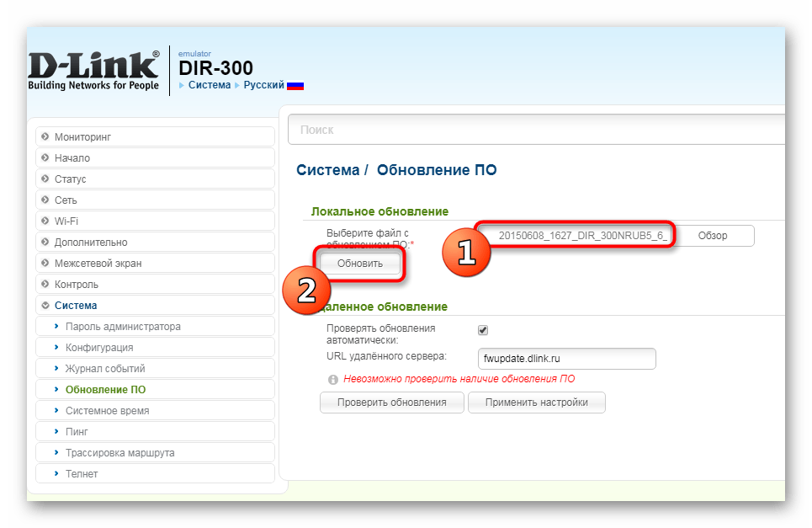Expand the Статус section arrow
Viewport: 812px width, 528px height.
pyautogui.click(x=45, y=179)
